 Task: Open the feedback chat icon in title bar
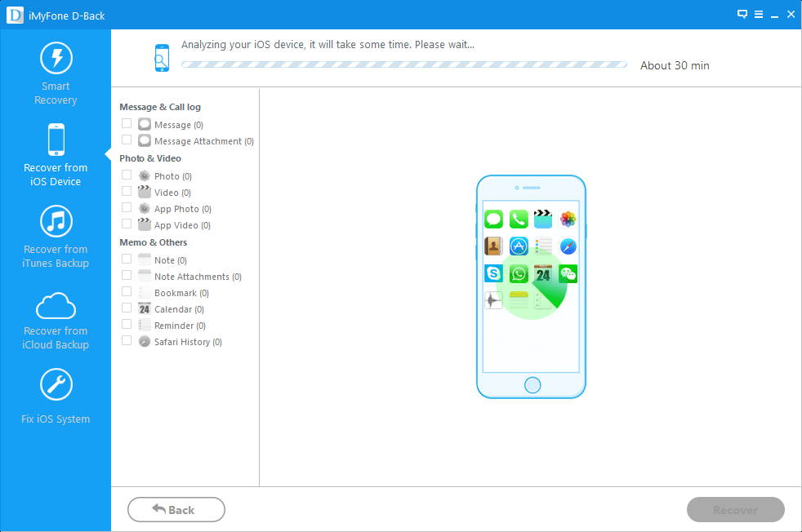pos(742,15)
